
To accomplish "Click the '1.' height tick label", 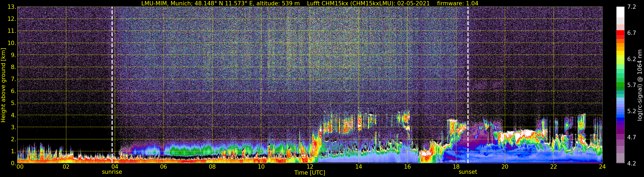I will (x=13, y=151).
